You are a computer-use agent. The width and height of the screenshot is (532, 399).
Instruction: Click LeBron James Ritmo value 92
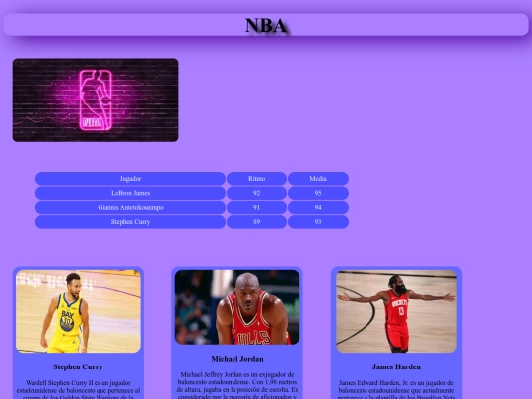(256, 193)
